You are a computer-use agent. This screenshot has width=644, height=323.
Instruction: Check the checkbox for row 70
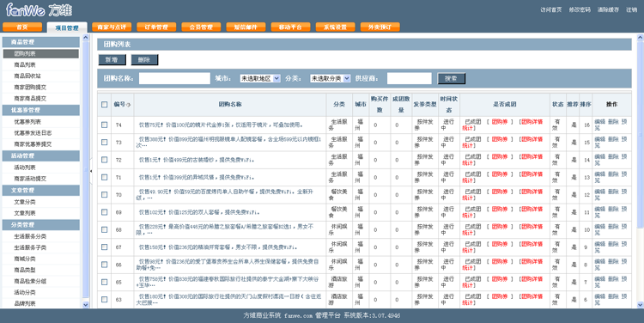pyautogui.click(x=104, y=194)
